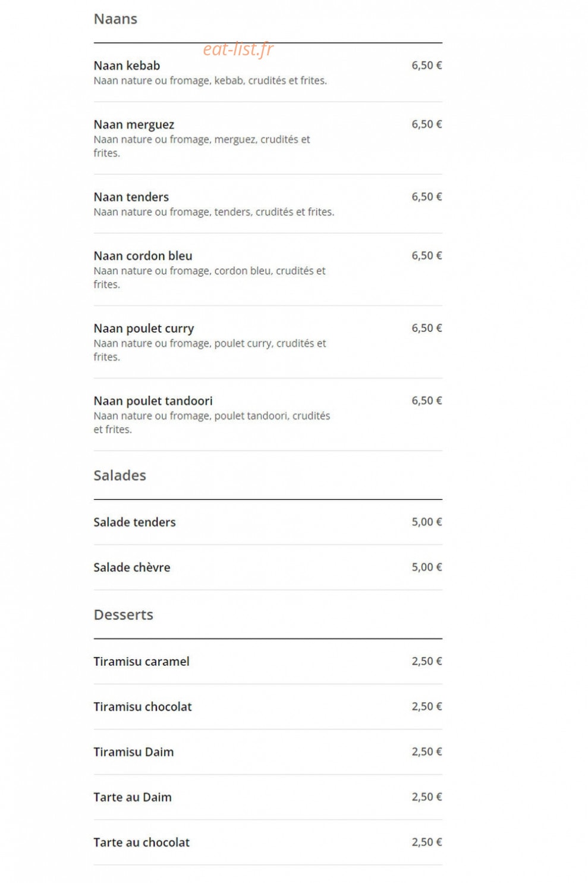
Task: Click the Naans section heading
Action: 115,19
